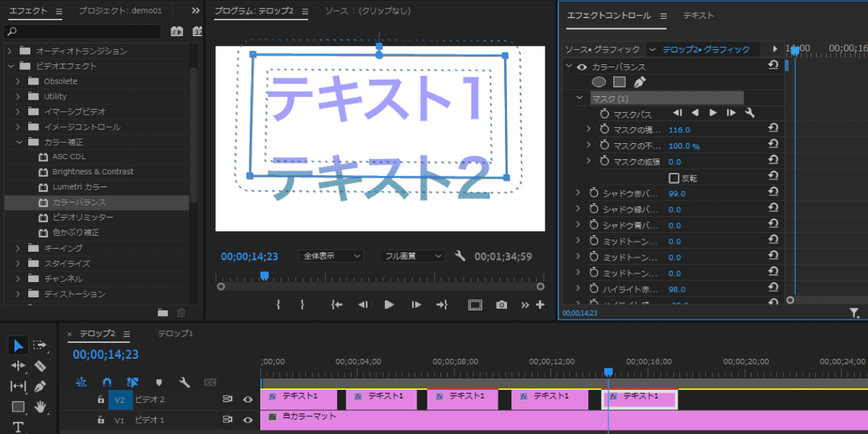This screenshot has height=434, width=868.
Task: Expand the audio transitions folder
Action: click(9, 51)
